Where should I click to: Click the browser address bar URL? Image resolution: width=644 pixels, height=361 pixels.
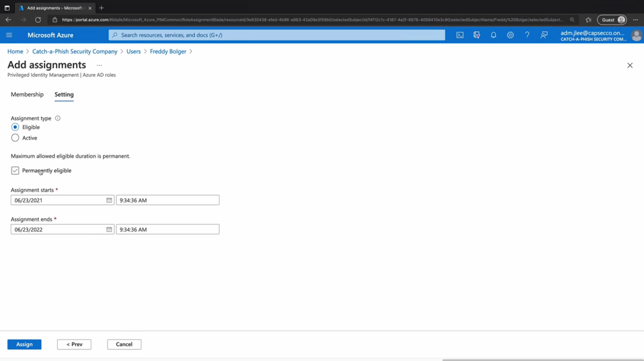(x=312, y=20)
